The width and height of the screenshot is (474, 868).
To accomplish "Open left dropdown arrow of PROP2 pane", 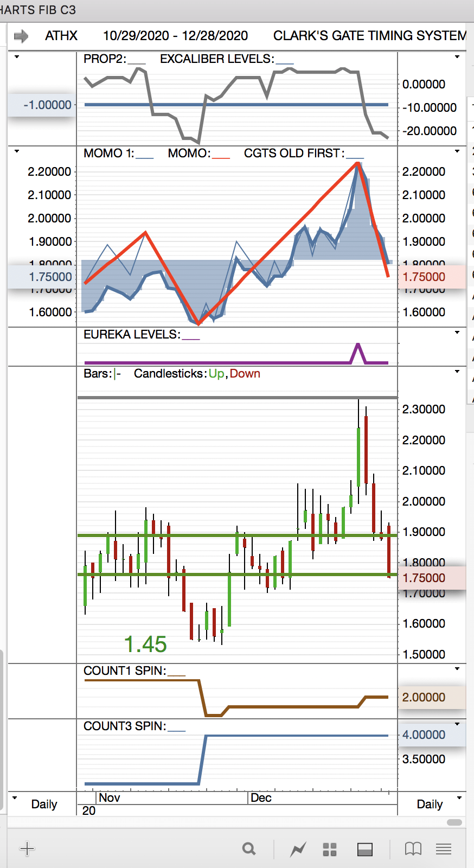I will coord(17,57).
